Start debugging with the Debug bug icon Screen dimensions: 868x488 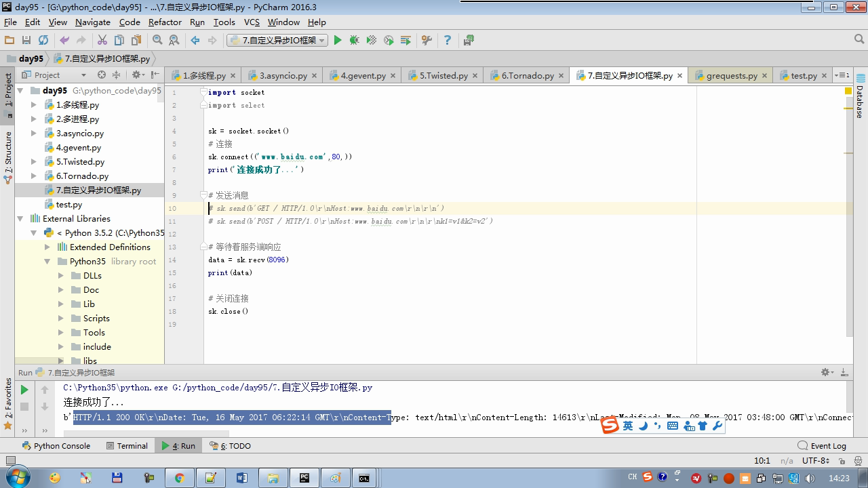(354, 41)
